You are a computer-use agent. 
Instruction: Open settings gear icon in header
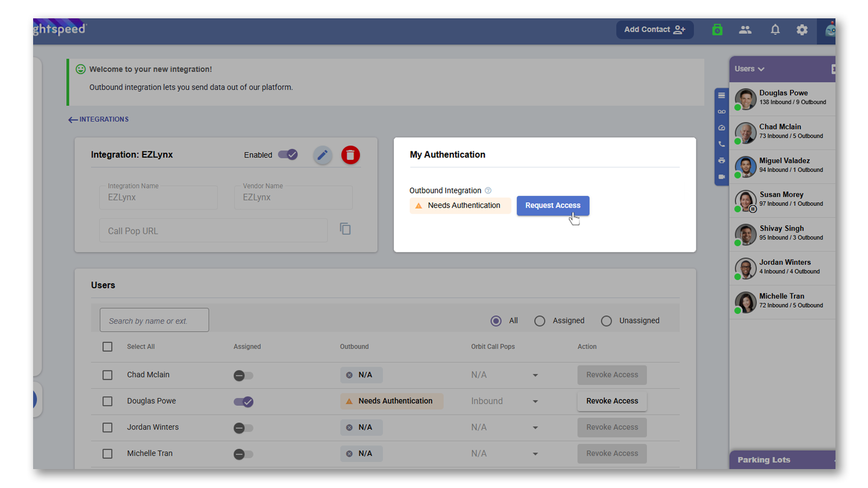[x=802, y=30]
